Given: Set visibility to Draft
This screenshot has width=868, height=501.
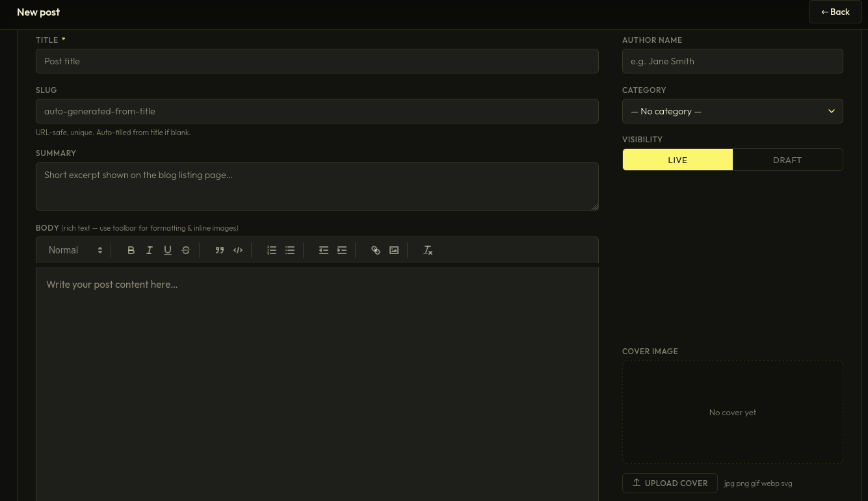Looking at the screenshot, I should (x=787, y=160).
